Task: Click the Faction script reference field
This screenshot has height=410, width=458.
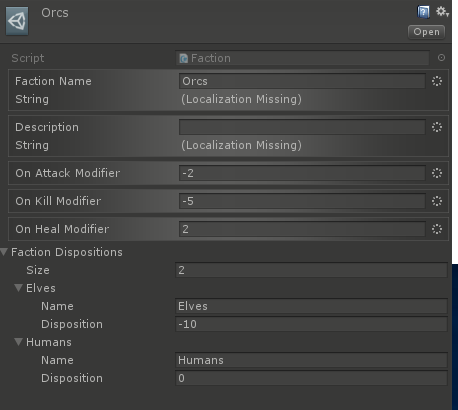Action: (x=303, y=58)
